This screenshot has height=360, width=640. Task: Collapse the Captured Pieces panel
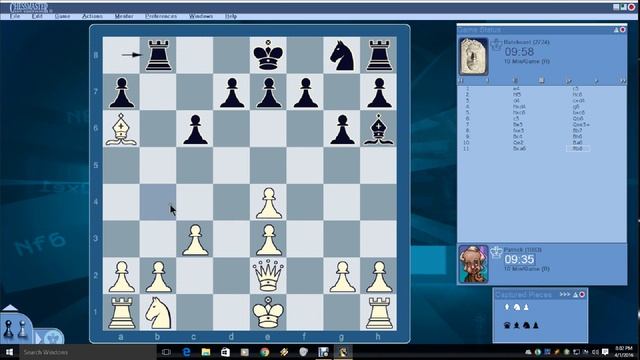click(575, 294)
